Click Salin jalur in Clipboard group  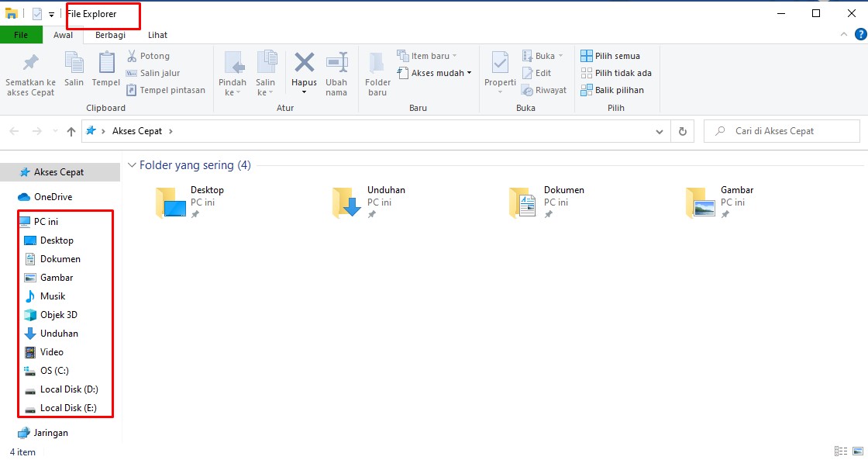[153, 73]
